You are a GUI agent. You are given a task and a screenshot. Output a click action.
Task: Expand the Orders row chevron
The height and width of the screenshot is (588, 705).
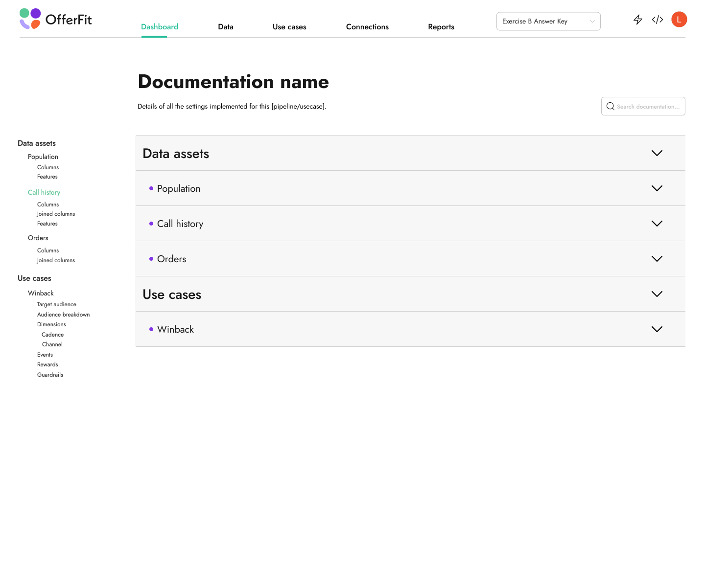pos(657,259)
